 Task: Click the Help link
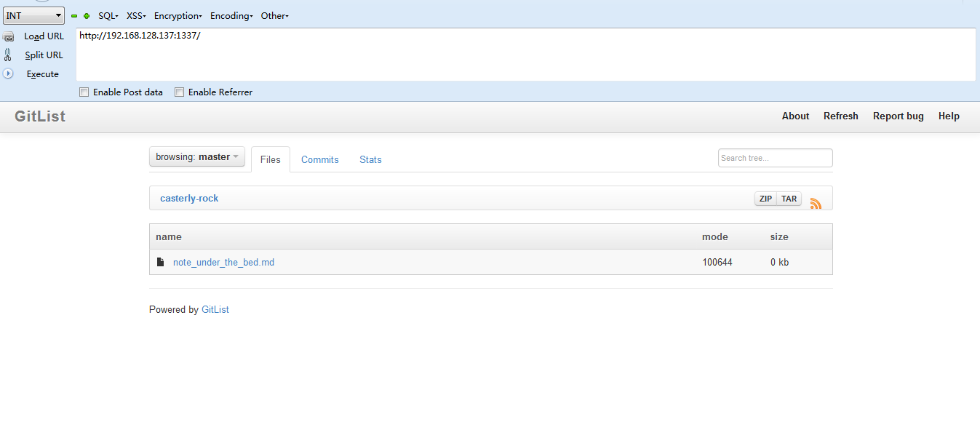point(949,116)
